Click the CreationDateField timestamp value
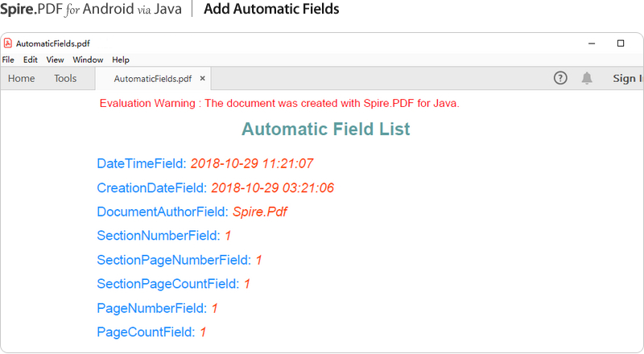 pyautogui.click(x=272, y=188)
